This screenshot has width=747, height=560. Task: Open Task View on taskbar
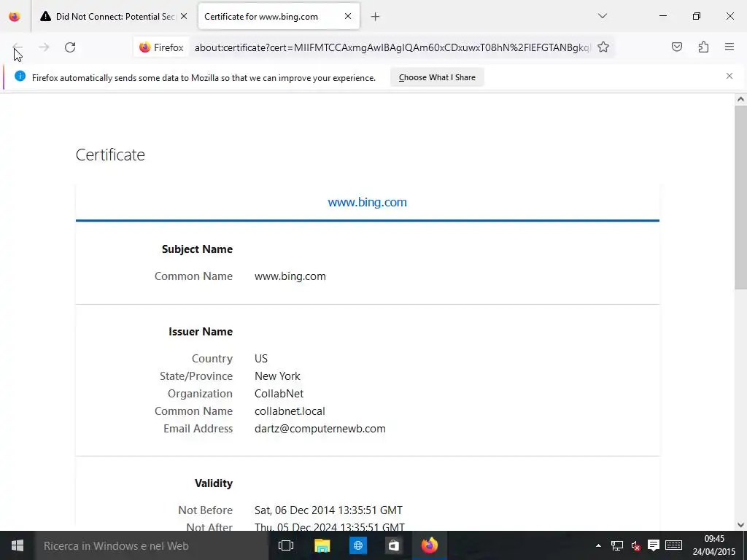pos(286,545)
